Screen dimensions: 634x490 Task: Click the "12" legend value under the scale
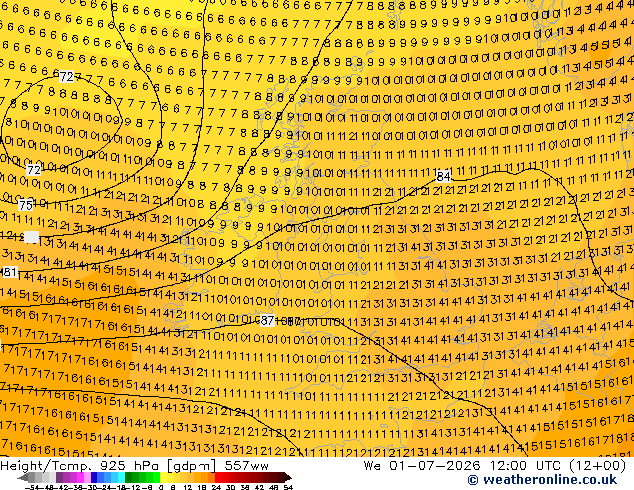click(x=188, y=487)
